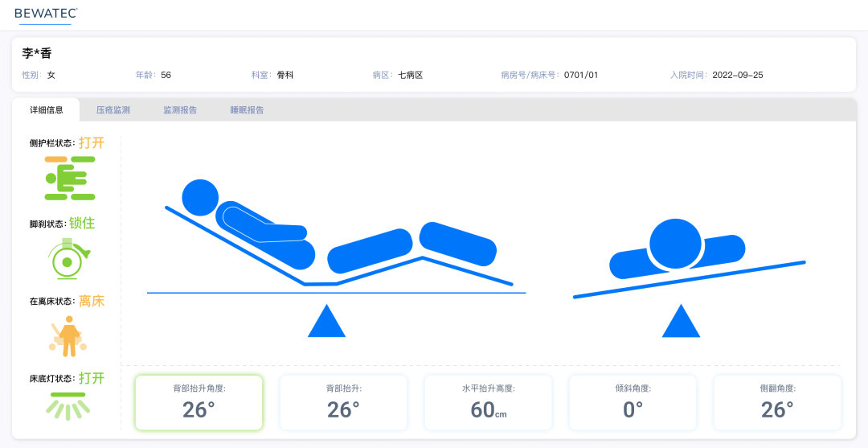Click the side rail status icon
This screenshot has width=868, height=448.
coord(70,178)
